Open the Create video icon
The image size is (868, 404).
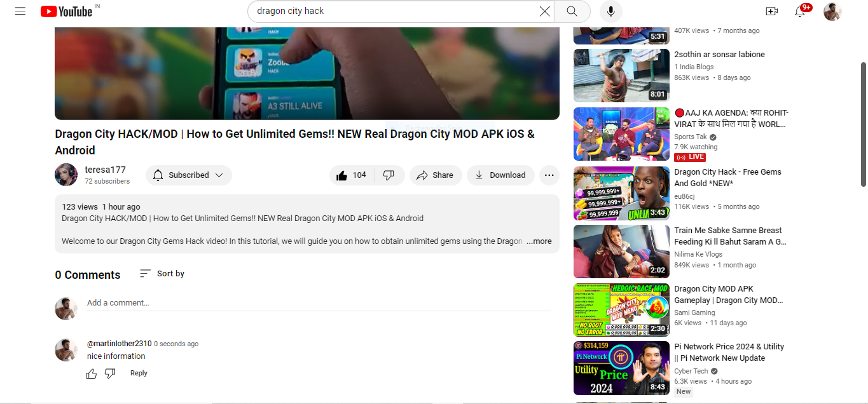click(x=771, y=11)
